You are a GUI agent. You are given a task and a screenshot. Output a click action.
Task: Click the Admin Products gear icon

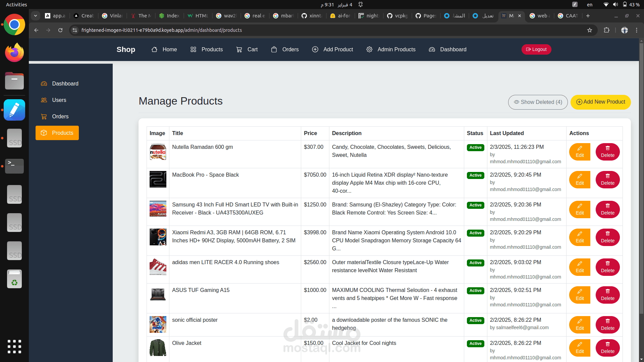tap(369, 50)
